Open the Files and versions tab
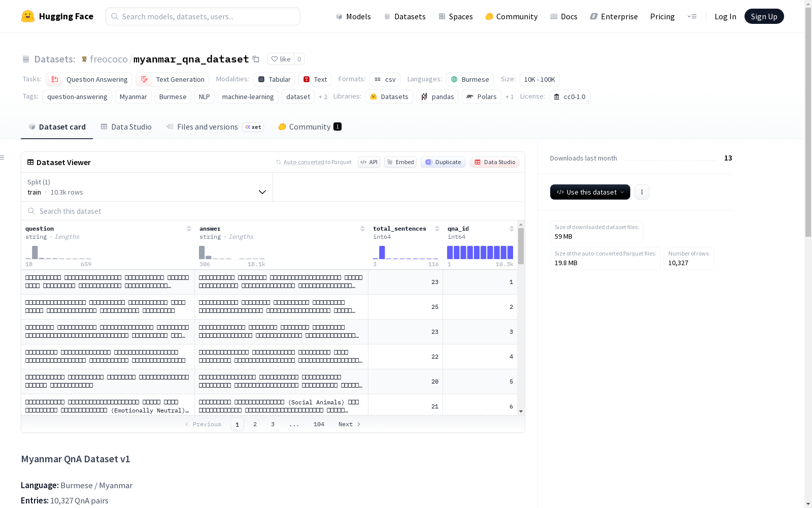The height and width of the screenshot is (508, 812). (x=215, y=127)
